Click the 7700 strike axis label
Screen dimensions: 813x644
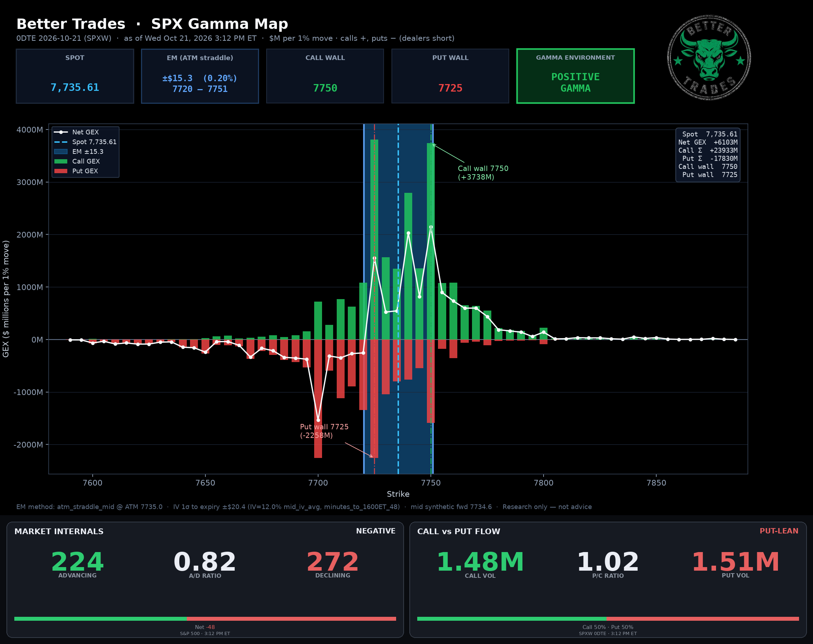click(x=318, y=483)
